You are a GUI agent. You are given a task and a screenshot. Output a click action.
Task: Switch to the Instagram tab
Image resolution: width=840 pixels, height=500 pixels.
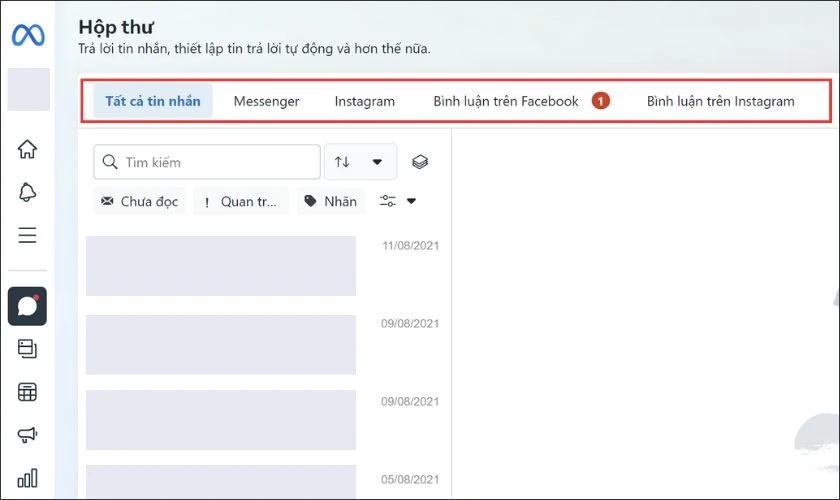pos(364,101)
